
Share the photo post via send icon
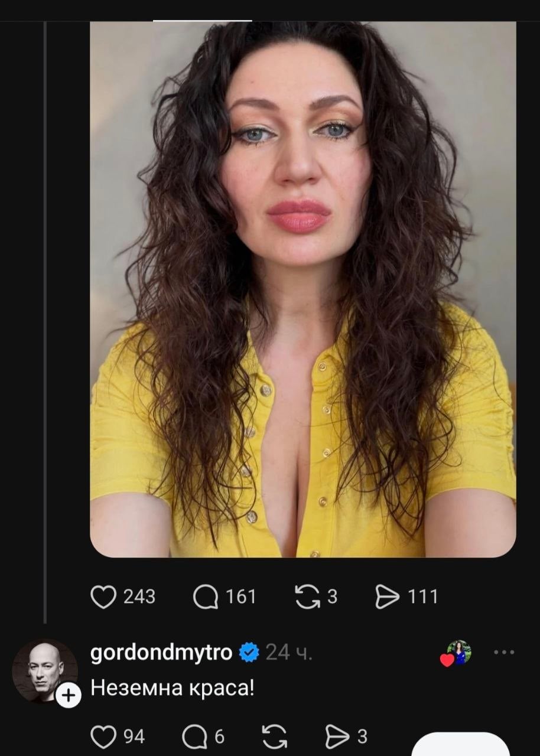388,597
